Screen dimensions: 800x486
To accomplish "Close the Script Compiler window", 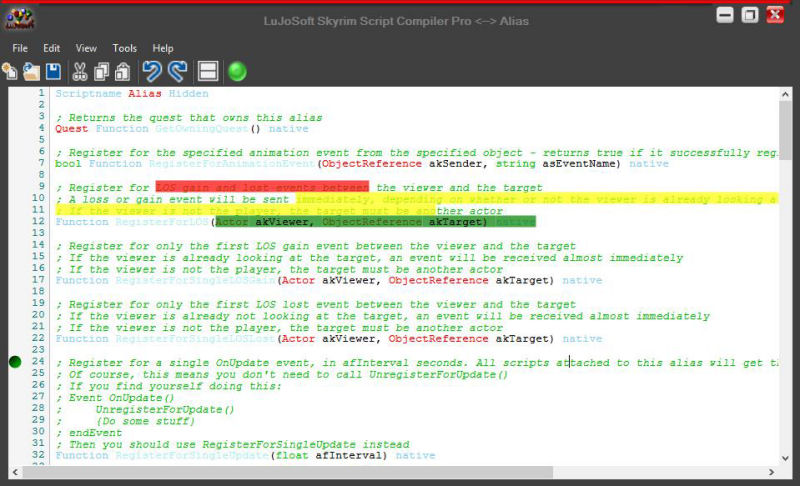I will click(x=775, y=15).
